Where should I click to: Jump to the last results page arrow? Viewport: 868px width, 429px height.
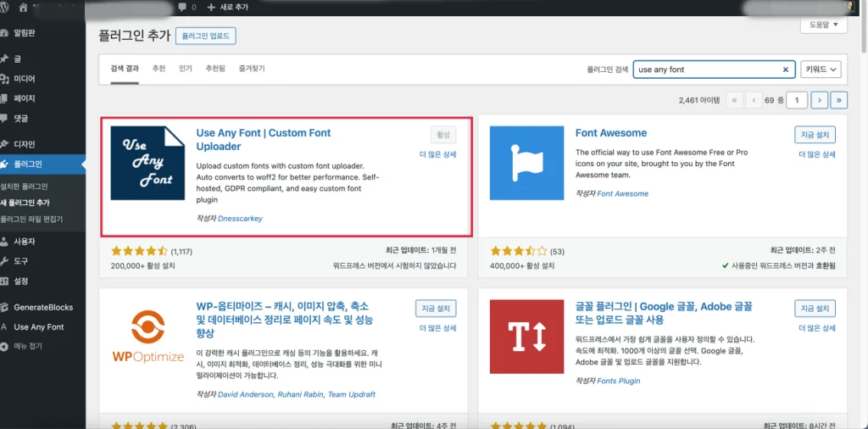tap(839, 100)
